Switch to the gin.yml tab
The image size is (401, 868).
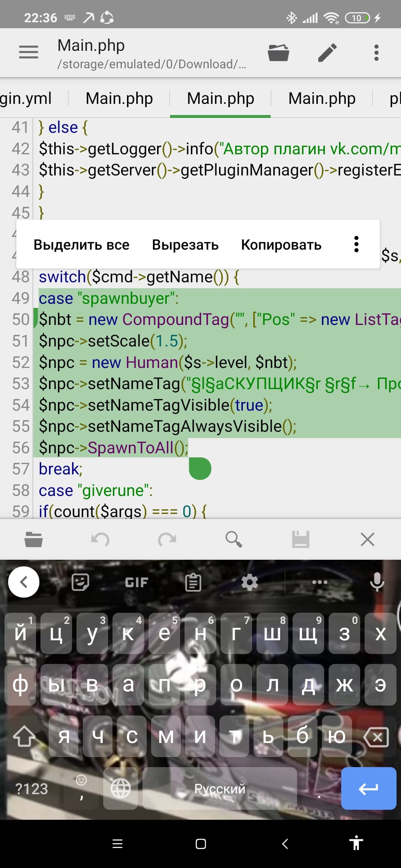coord(26,99)
